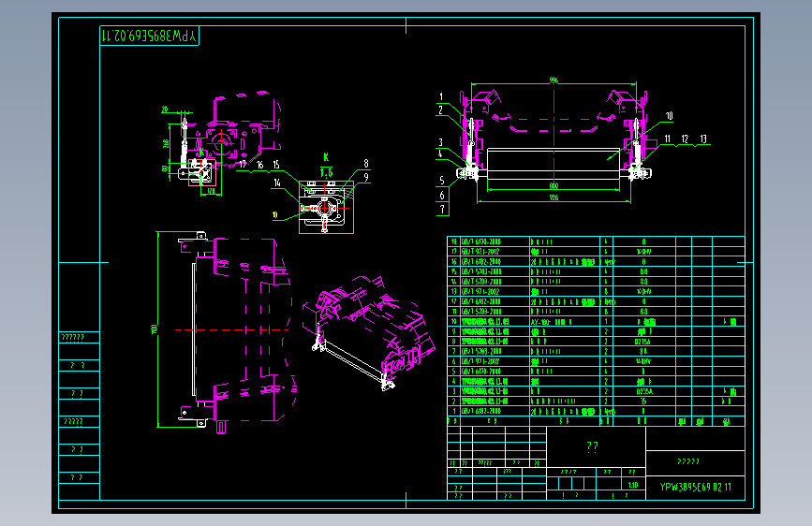This screenshot has height=526, width=812.
Task: Select the 120 dimension below the side view
Action: (x=212, y=192)
